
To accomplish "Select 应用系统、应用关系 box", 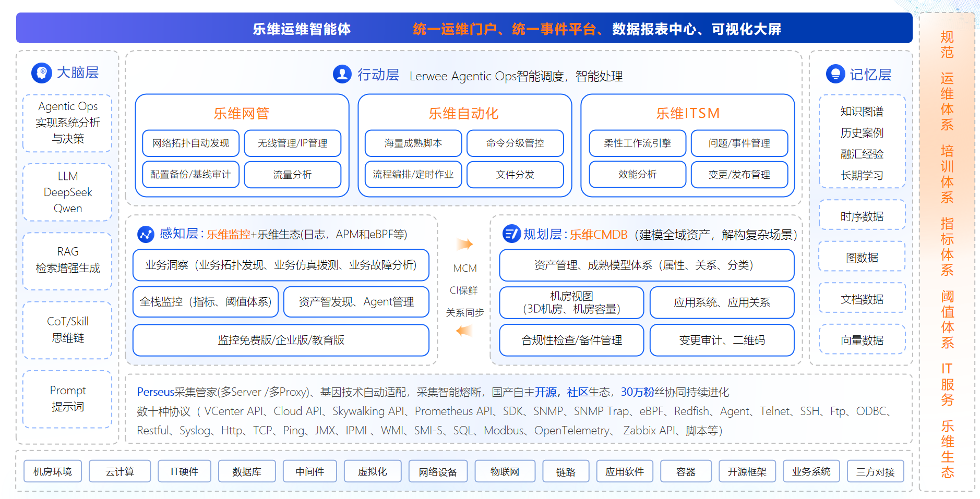I will tap(722, 302).
